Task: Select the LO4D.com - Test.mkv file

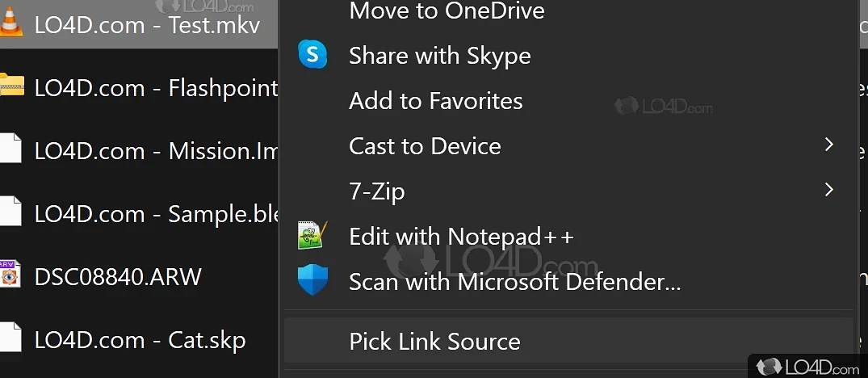Action: tap(147, 24)
